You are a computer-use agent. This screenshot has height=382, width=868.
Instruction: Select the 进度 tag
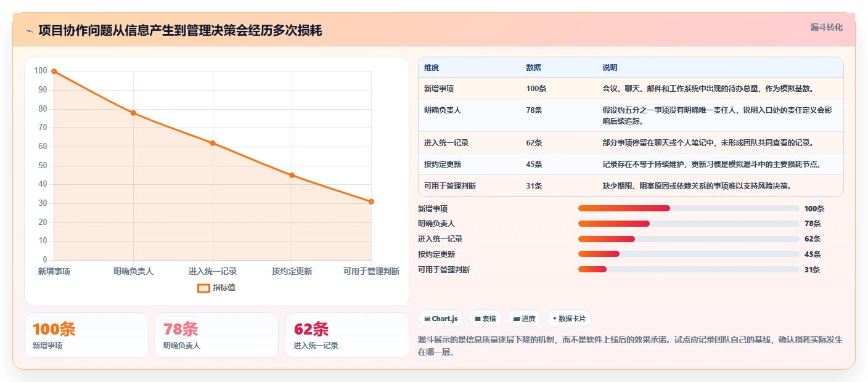(x=524, y=319)
